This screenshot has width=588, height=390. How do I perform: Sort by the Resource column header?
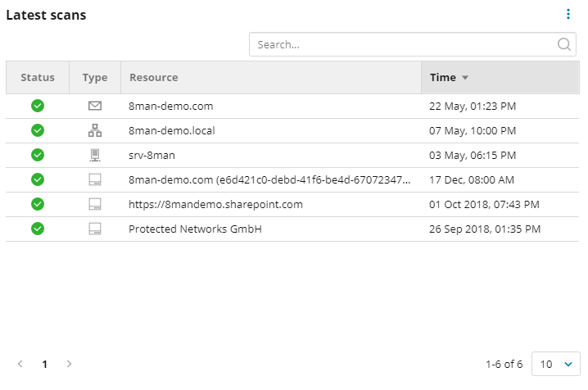153,78
